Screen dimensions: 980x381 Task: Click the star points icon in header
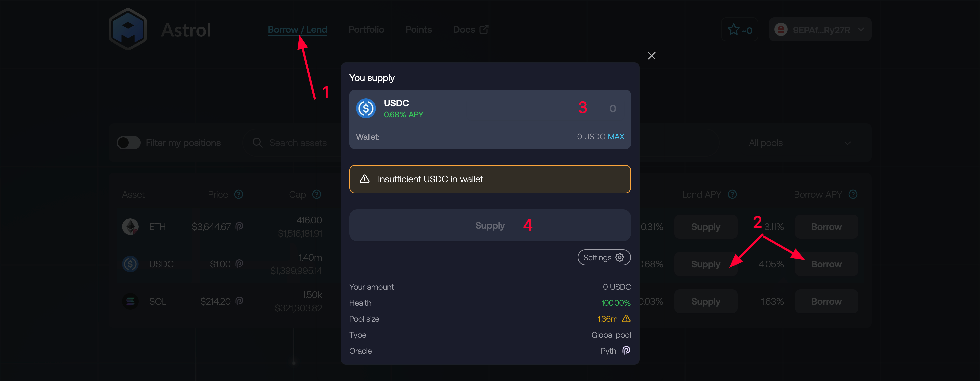733,30
